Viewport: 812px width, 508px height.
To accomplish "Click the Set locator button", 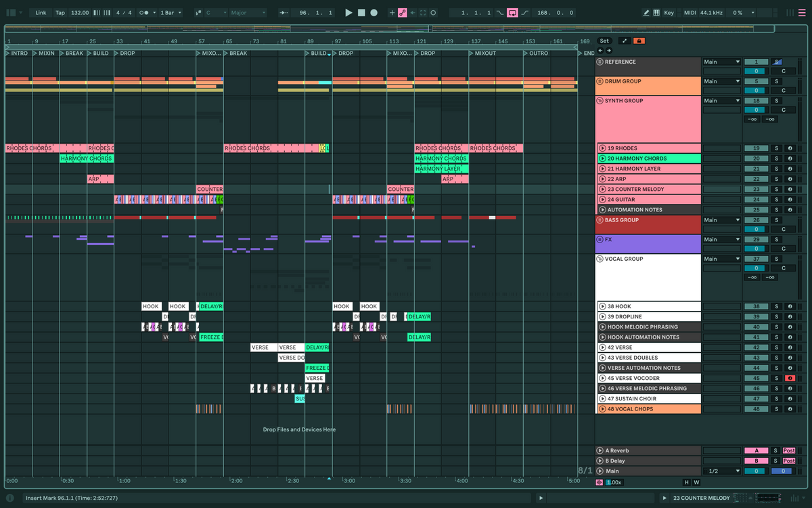I will pyautogui.click(x=604, y=41).
